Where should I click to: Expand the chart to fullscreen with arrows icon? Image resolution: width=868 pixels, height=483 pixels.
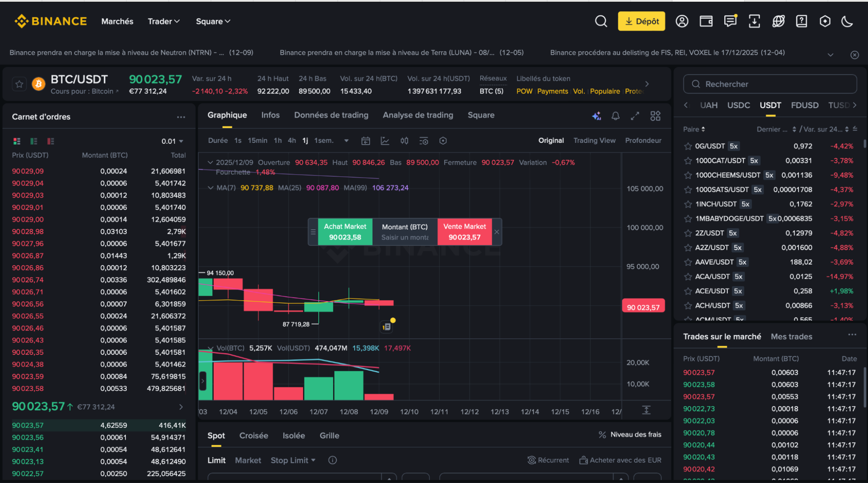(x=635, y=116)
